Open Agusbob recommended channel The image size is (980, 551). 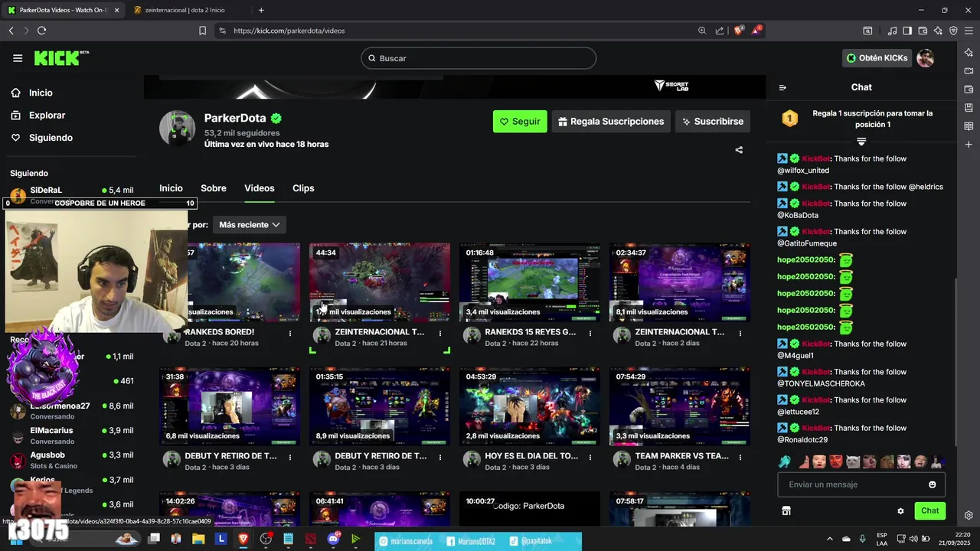(x=73, y=460)
